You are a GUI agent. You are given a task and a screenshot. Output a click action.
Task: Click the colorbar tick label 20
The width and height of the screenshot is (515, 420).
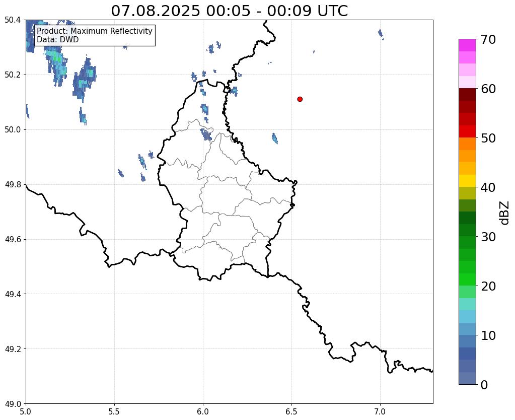click(x=488, y=286)
